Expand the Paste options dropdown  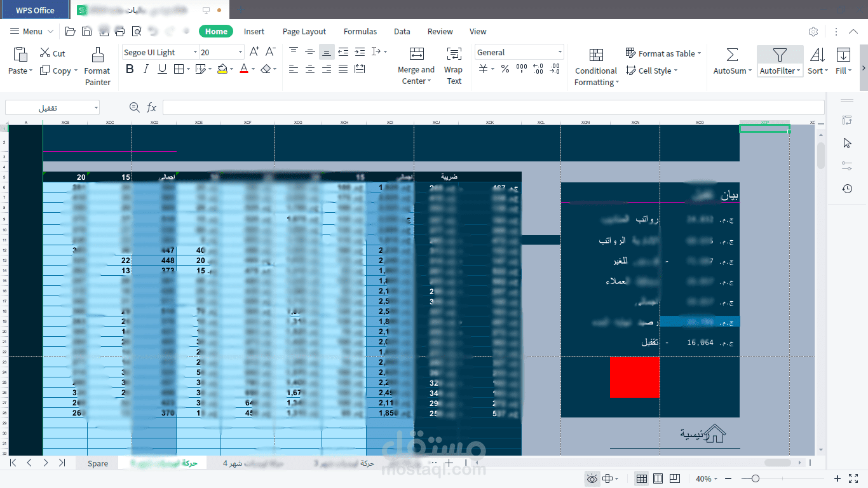click(x=31, y=71)
